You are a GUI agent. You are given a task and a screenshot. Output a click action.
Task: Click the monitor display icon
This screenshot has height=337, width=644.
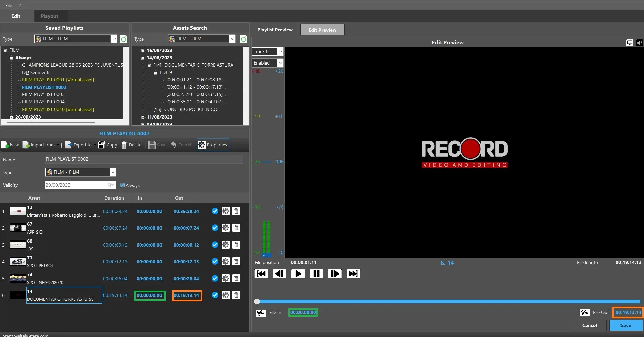(x=630, y=43)
